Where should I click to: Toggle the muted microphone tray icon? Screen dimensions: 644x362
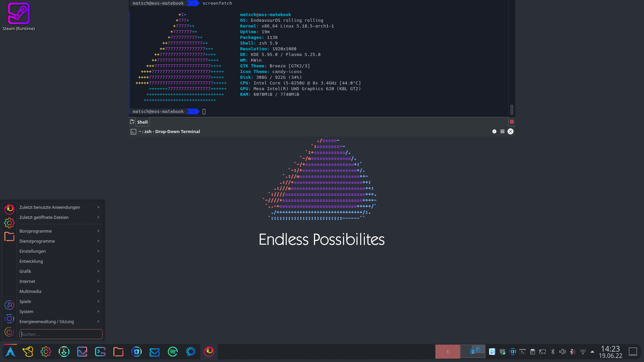(x=573, y=352)
